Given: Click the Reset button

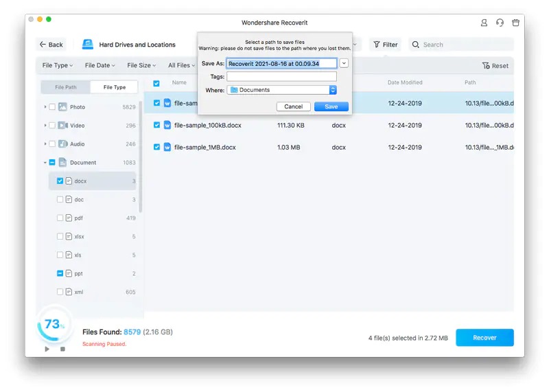Looking at the screenshot, I should coord(495,65).
